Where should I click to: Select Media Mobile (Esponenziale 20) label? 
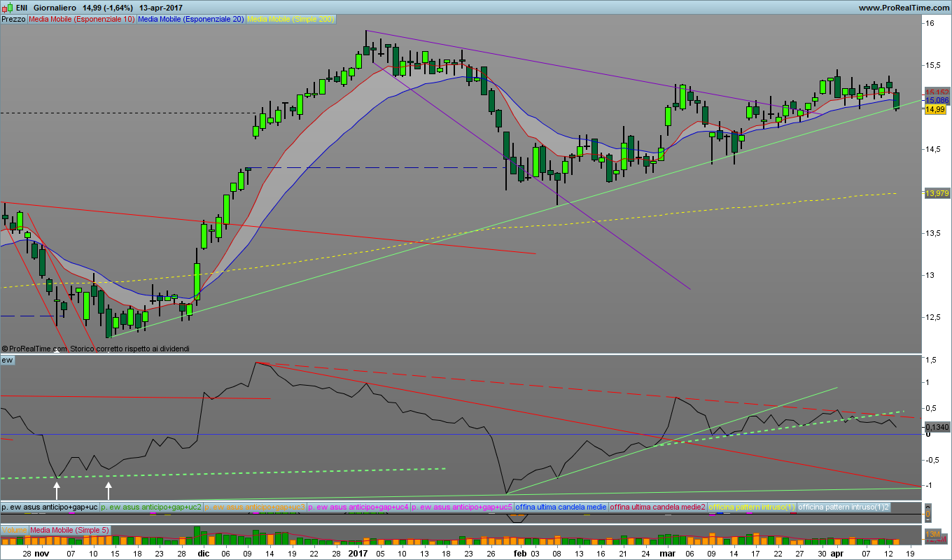pos(191,20)
